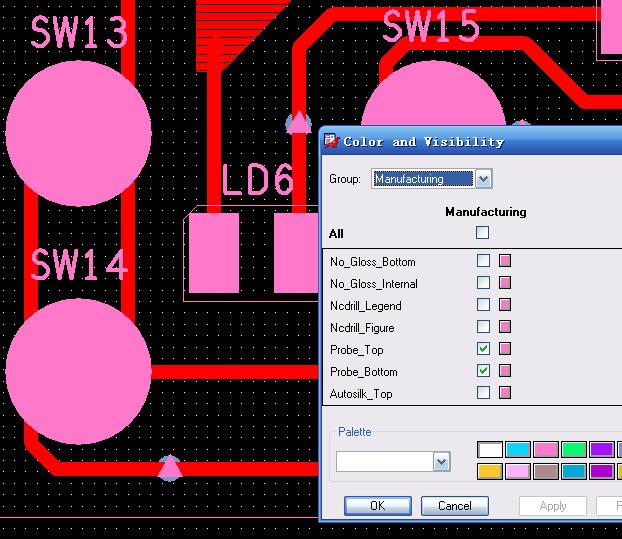The height and width of the screenshot is (539, 622).
Task: Select cyan palette color
Action: [518, 450]
